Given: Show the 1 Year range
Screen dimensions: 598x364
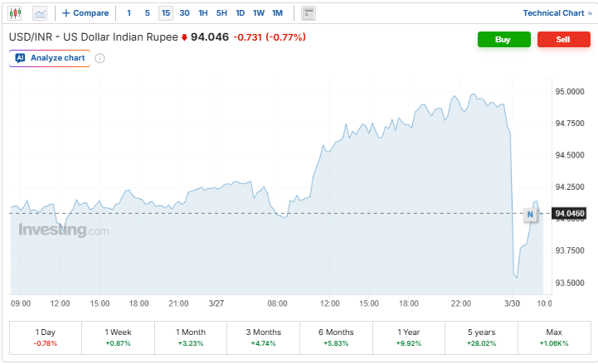Looking at the screenshot, I should [409, 337].
